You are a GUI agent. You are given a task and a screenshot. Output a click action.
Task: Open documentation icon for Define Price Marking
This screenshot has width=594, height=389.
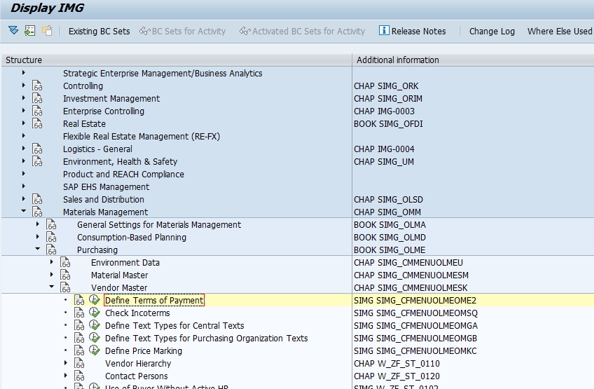[x=79, y=351]
